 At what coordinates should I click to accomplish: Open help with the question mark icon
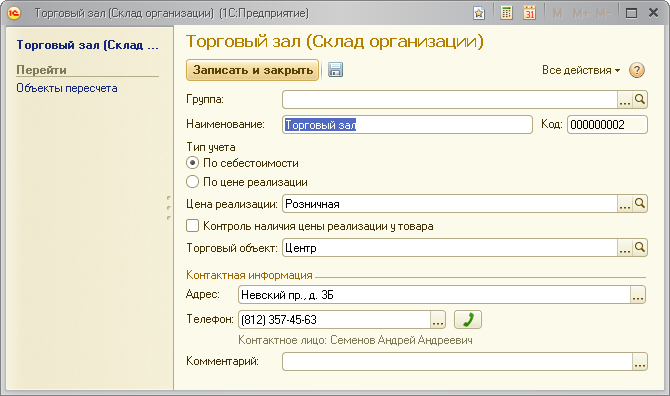(x=637, y=70)
